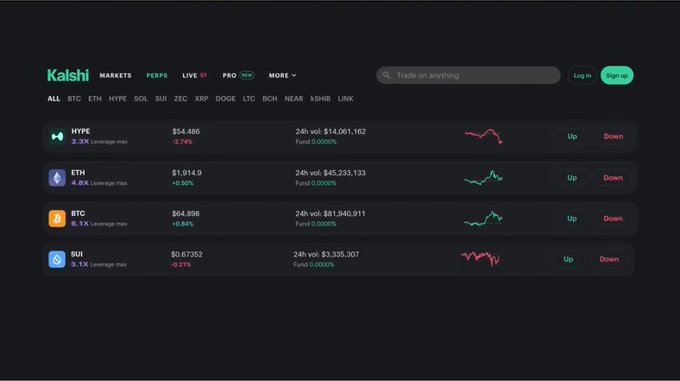Click Down on the BTC row
Screen dimensions: 680x381
point(613,218)
